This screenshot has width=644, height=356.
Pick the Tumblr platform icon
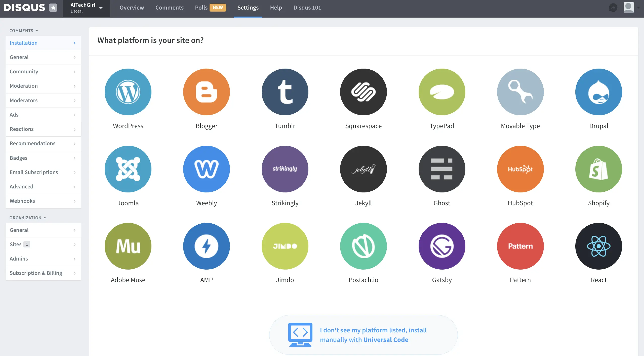pos(285,92)
